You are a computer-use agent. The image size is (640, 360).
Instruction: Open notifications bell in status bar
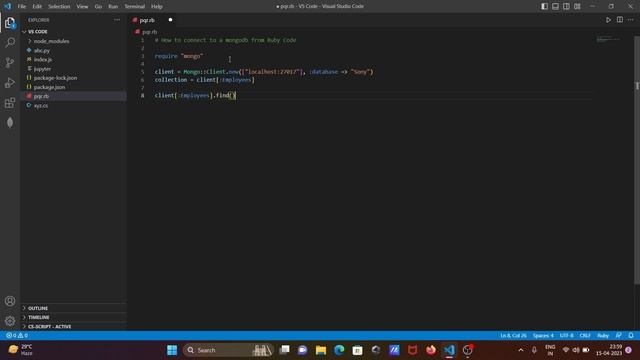631,336
